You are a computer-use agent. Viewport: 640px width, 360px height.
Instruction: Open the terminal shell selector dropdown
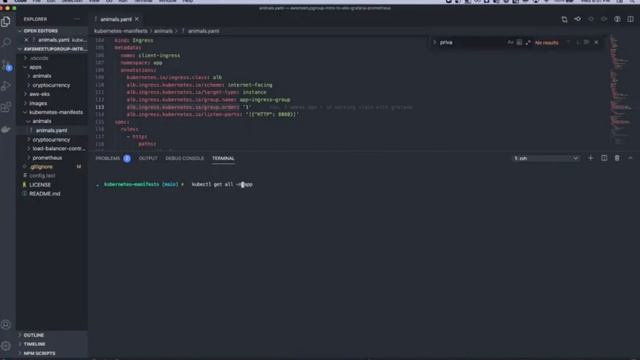click(546, 158)
